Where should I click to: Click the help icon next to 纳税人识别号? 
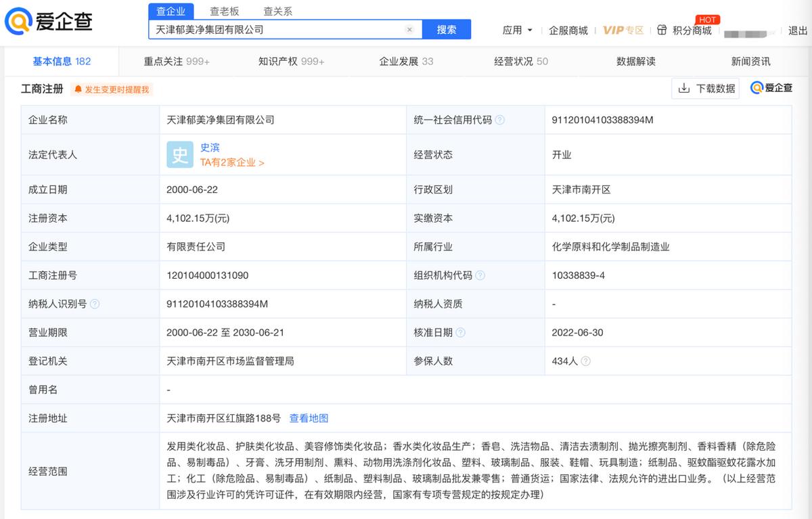(x=95, y=304)
